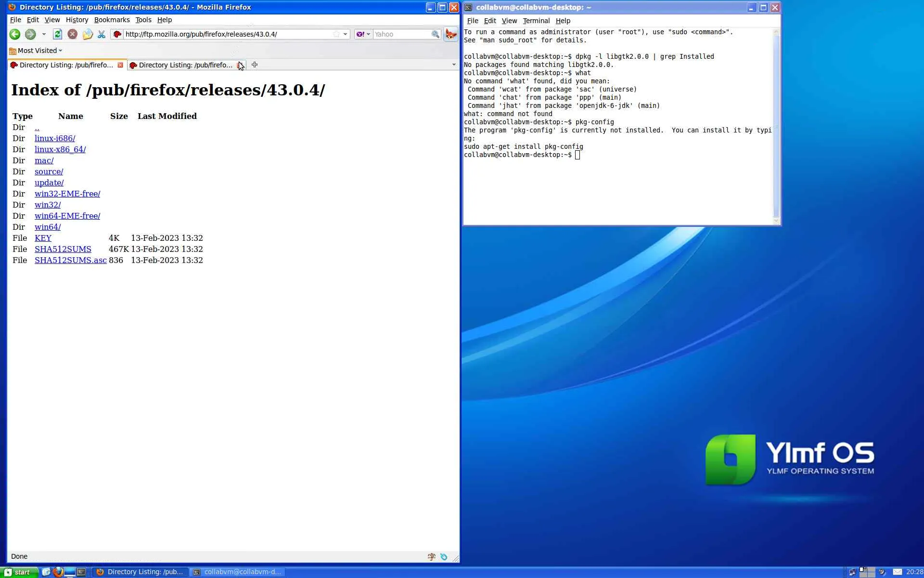Switch to the second Directory Listing tab
Viewport: 924px width, 578px height.
(x=185, y=65)
